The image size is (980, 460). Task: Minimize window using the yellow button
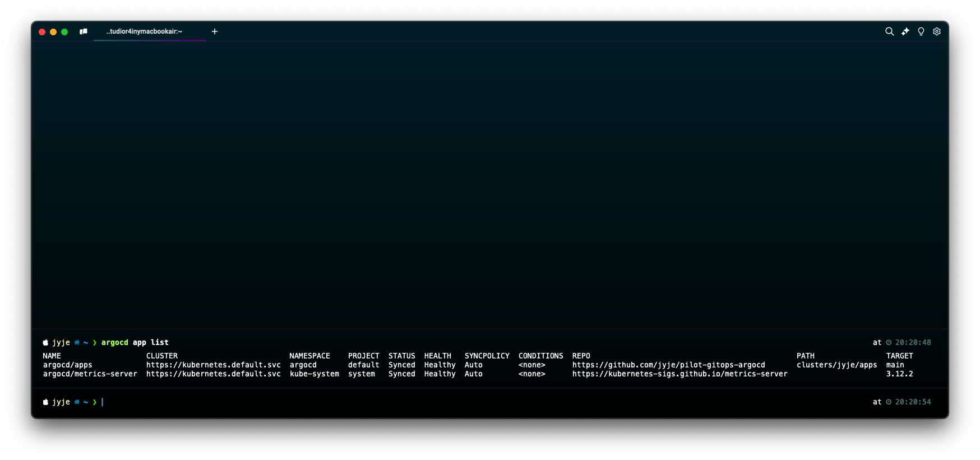[53, 32]
